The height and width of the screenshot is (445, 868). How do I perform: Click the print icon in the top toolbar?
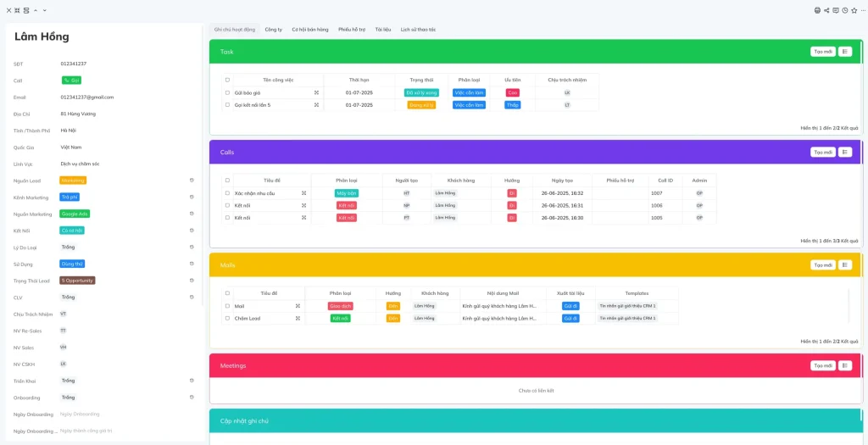(817, 10)
